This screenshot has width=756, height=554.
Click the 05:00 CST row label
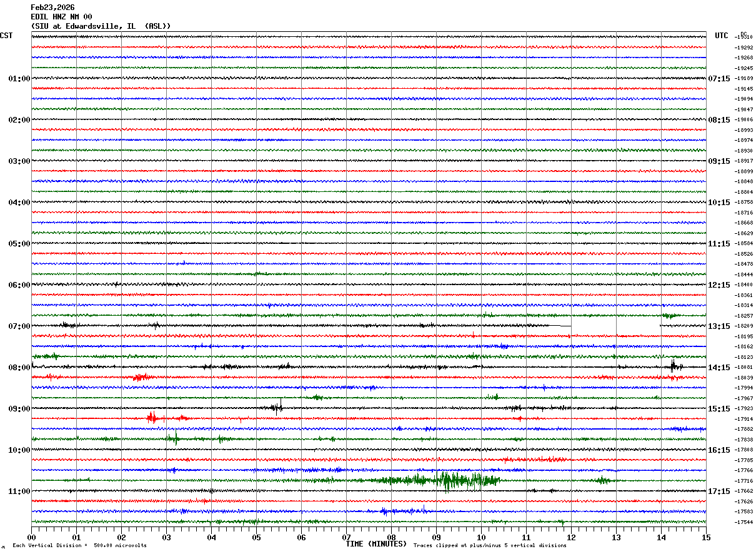[x=19, y=244]
